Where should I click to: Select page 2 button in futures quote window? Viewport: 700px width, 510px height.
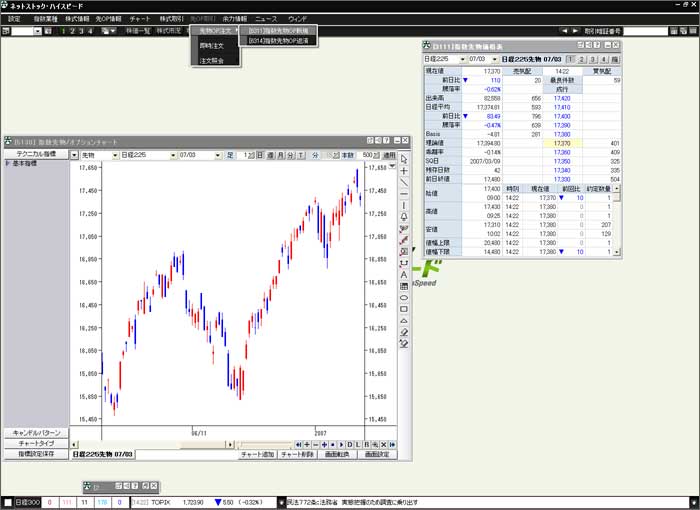pos(582,59)
